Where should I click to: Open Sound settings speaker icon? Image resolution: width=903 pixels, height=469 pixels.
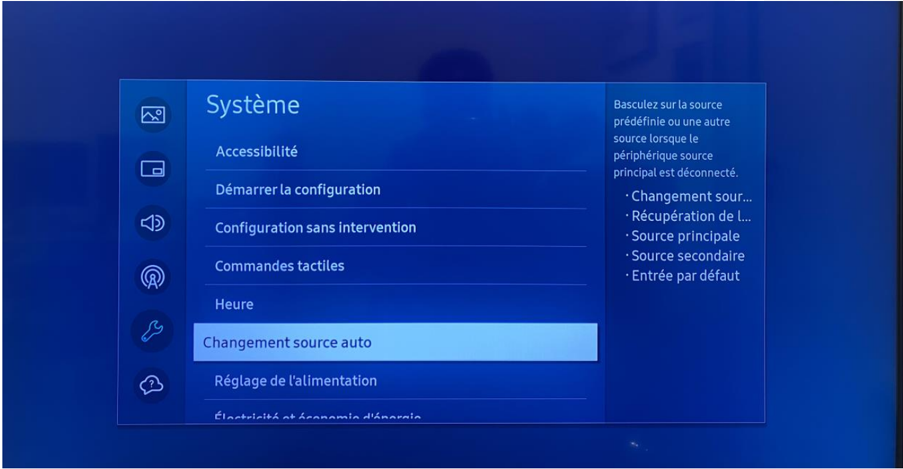[x=153, y=223]
